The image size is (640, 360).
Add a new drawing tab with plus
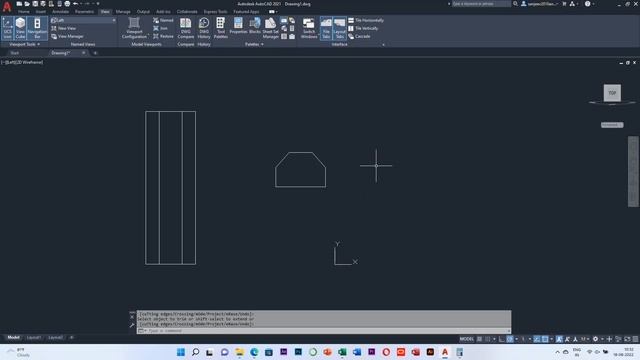coord(95,53)
